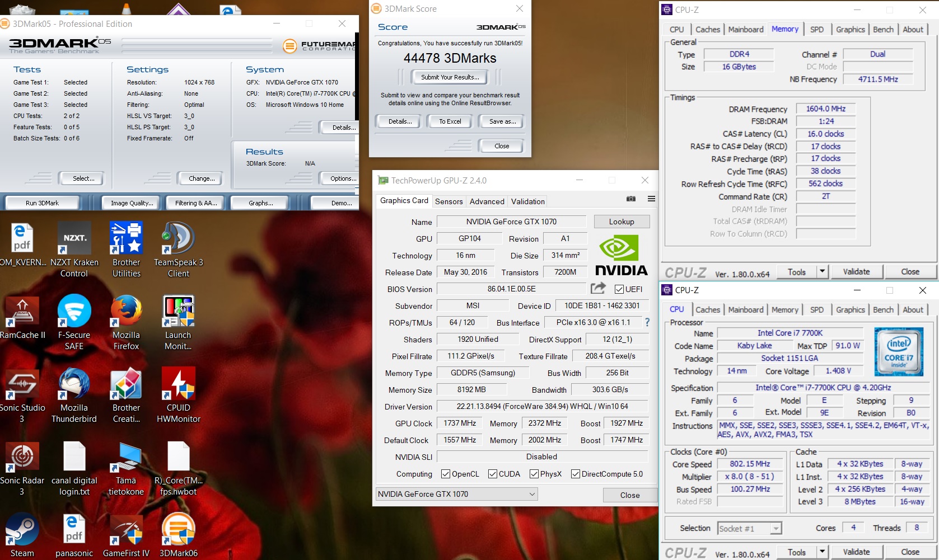Open GPU selection dropdown in GPU-Z

457,494
